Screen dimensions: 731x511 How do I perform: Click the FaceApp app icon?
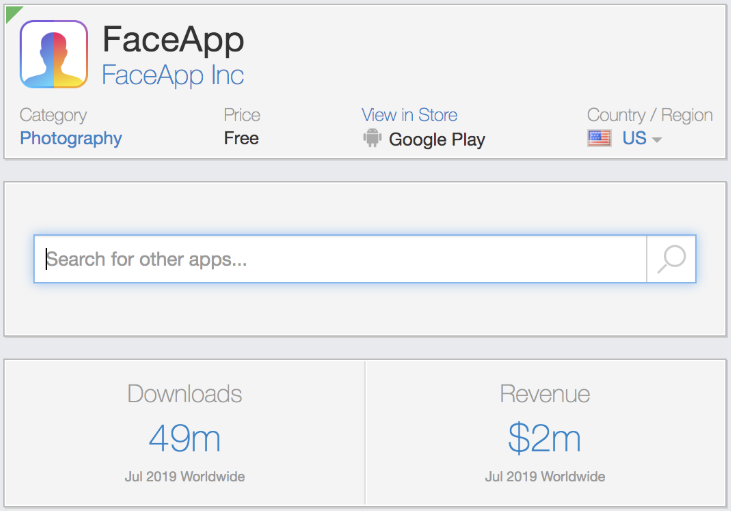pos(54,54)
